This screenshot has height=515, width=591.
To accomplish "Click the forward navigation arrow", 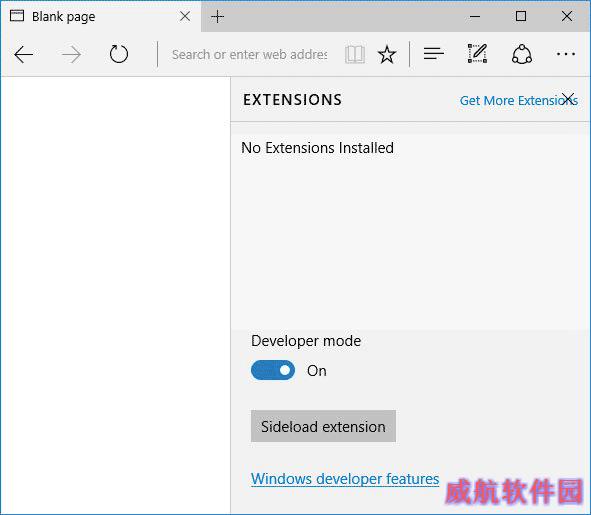I will click(71, 55).
